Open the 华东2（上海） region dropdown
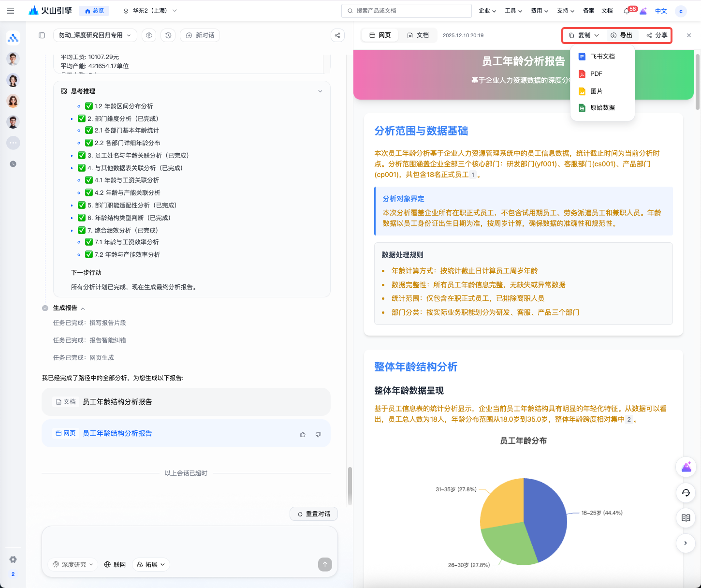The image size is (701, 588). (150, 11)
